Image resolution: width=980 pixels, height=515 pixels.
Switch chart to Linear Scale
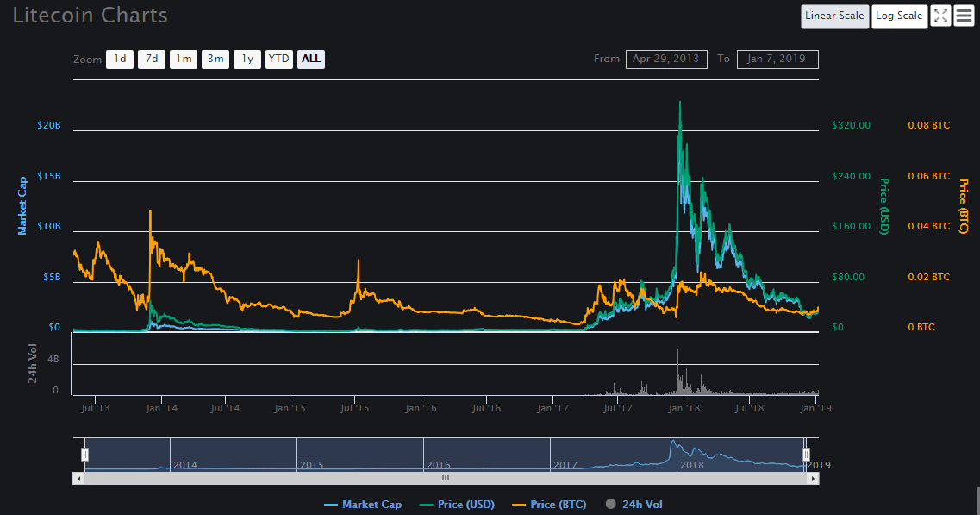pos(834,16)
